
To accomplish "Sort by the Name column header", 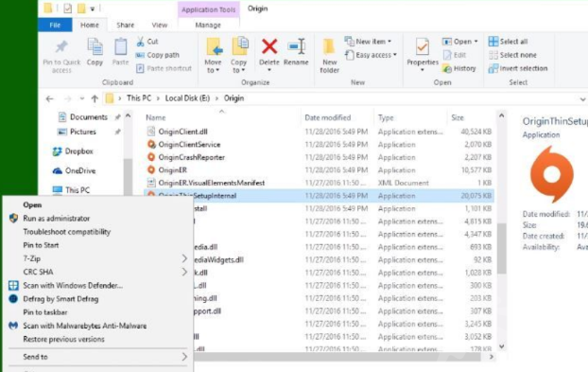I will (x=156, y=117).
